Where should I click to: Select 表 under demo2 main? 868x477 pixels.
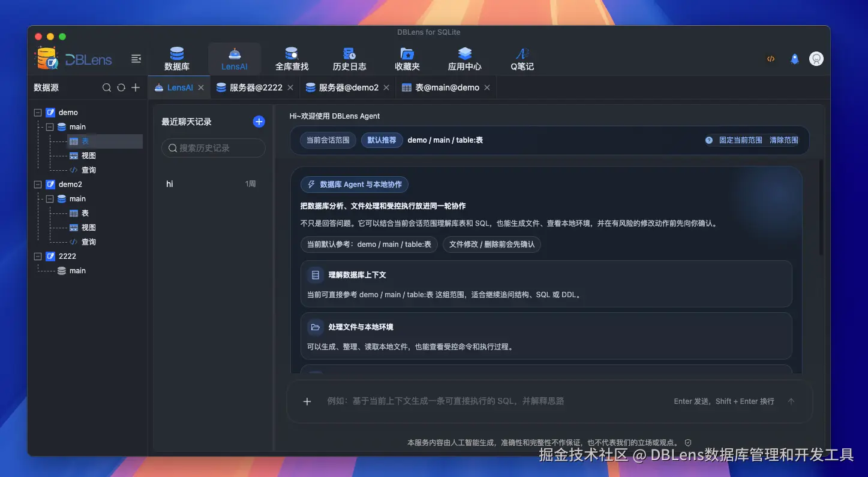click(x=85, y=213)
